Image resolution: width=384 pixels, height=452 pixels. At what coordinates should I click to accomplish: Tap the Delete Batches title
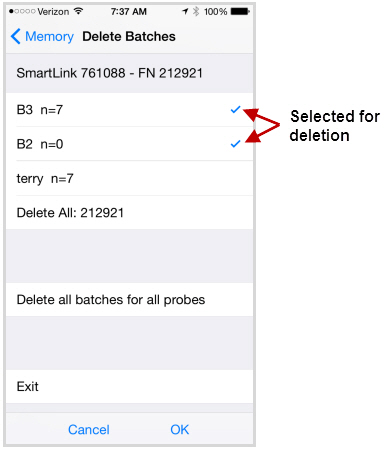(x=129, y=36)
